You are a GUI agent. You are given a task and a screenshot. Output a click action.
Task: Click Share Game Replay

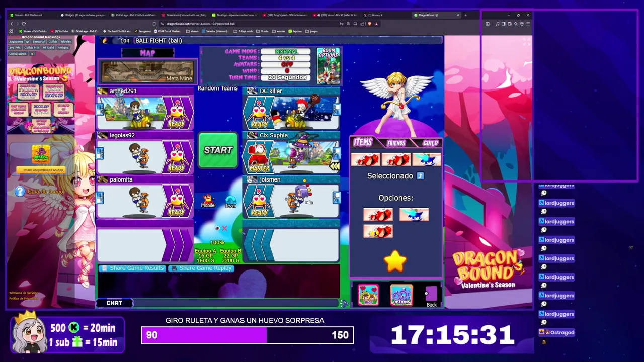point(201,268)
